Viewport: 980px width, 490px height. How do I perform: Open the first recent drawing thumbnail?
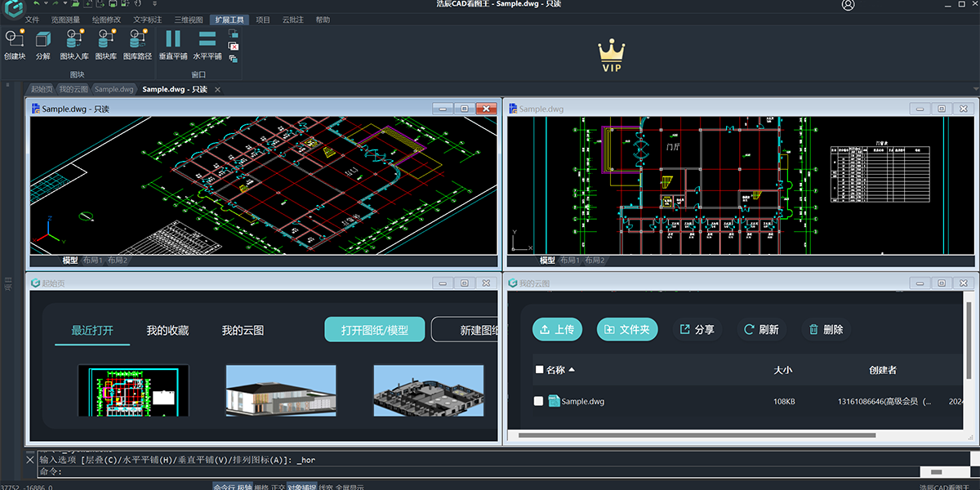pos(133,390)
